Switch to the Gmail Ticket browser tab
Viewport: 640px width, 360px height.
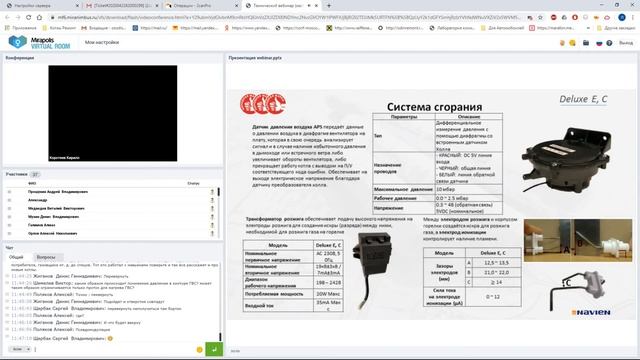tap(121, 6)
